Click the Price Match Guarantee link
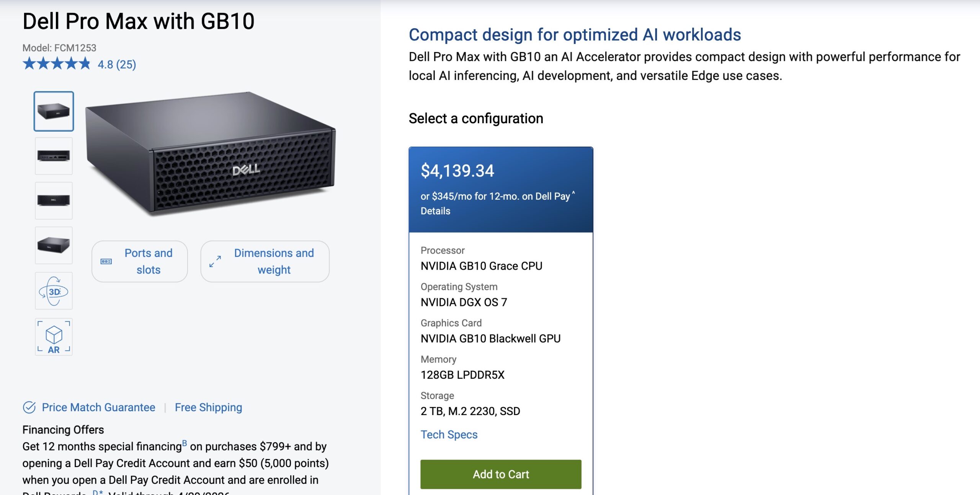980x495 pixels. 98,407
